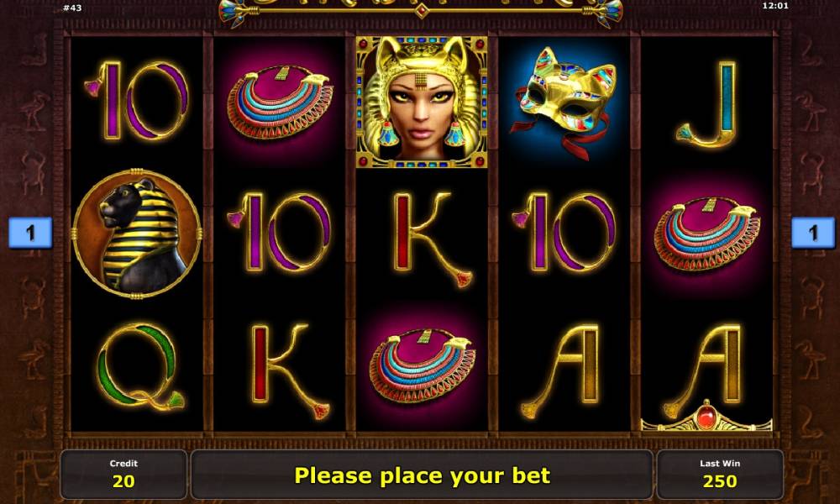Click the Credit display panel
The image size is (840, 504).
pyautogui.click(x=123, y=475)
